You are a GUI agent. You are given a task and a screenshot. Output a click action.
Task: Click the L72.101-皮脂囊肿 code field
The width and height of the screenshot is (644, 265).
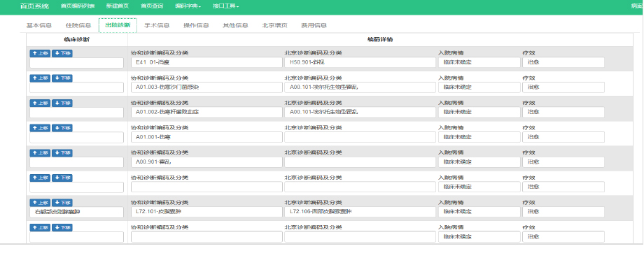tap(206, 212)
